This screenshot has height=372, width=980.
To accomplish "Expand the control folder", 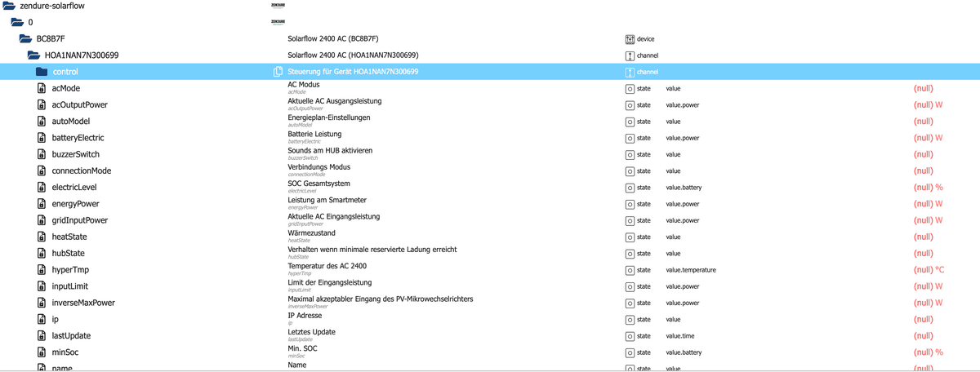I will [x=42, y=72].
